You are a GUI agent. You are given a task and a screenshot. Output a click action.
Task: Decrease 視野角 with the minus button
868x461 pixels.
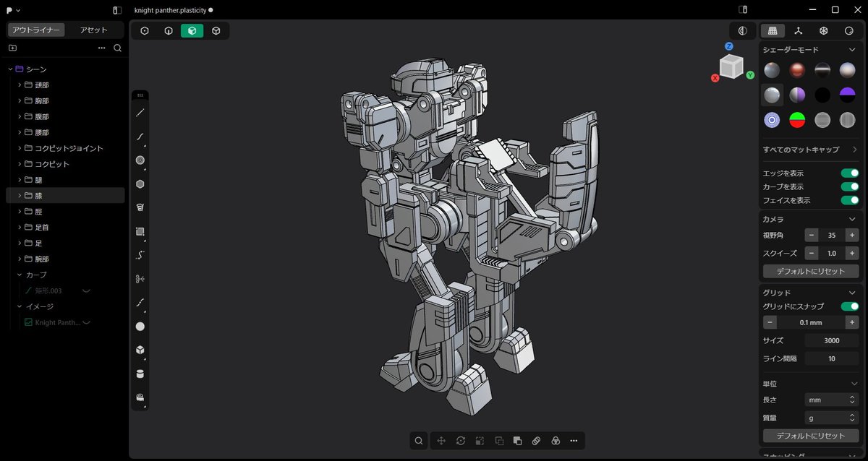pos(812,236)
